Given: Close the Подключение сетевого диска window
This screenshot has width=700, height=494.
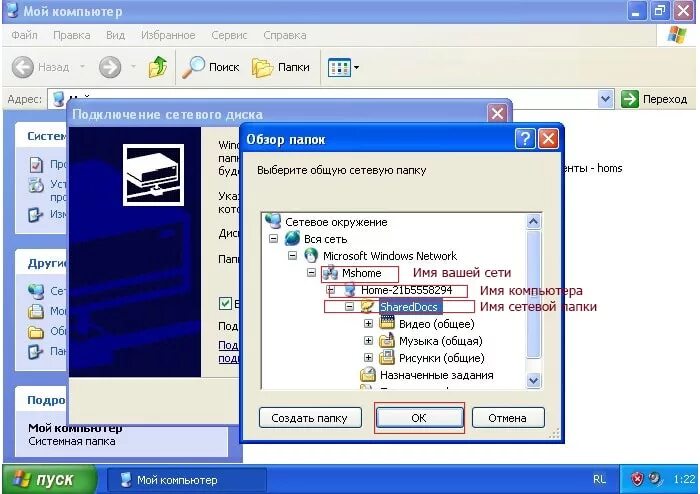Looking at the screenshot, I should (x=497, y=113).
